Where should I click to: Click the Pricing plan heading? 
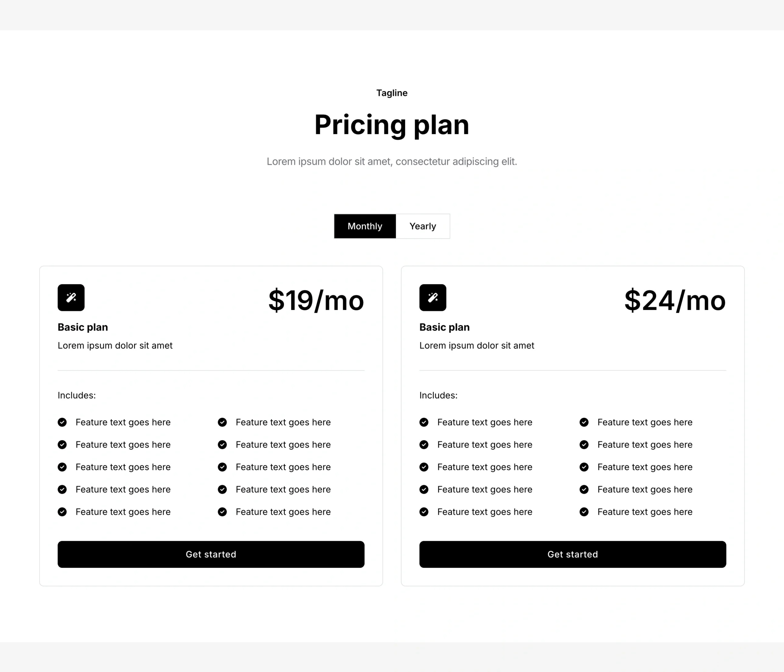(x=392, y=125)
